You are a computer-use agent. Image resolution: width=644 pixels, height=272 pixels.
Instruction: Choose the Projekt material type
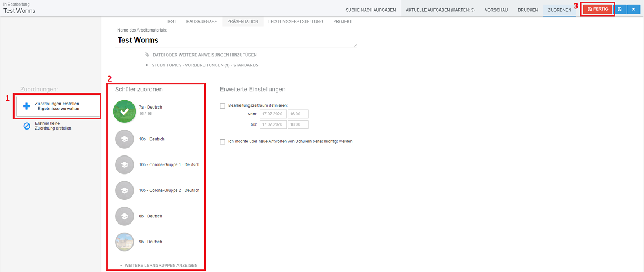click(343, 21)
